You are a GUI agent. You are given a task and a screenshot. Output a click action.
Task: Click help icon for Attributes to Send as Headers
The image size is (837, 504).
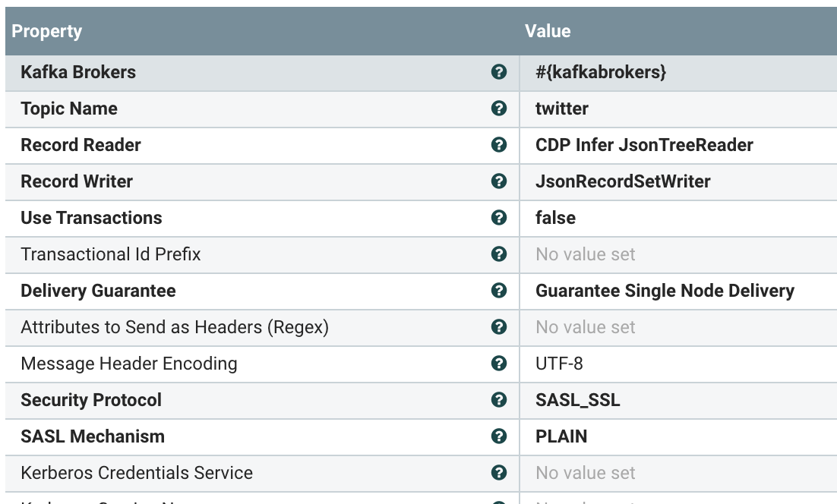(499, 327)
